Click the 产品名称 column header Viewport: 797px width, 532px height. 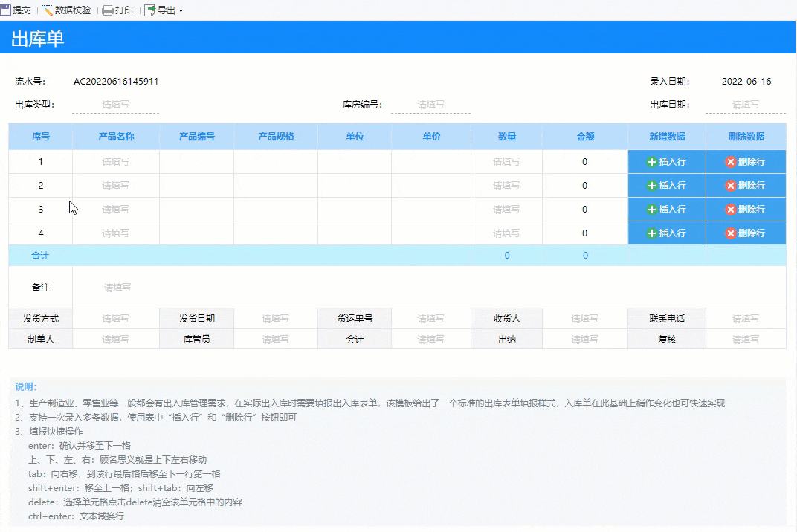coord(116,136)
